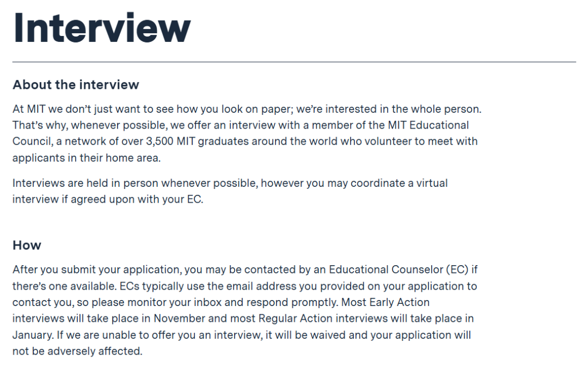Click the "How" section subheading
This screenshot has height=379, width=588.
pos(27,245)
